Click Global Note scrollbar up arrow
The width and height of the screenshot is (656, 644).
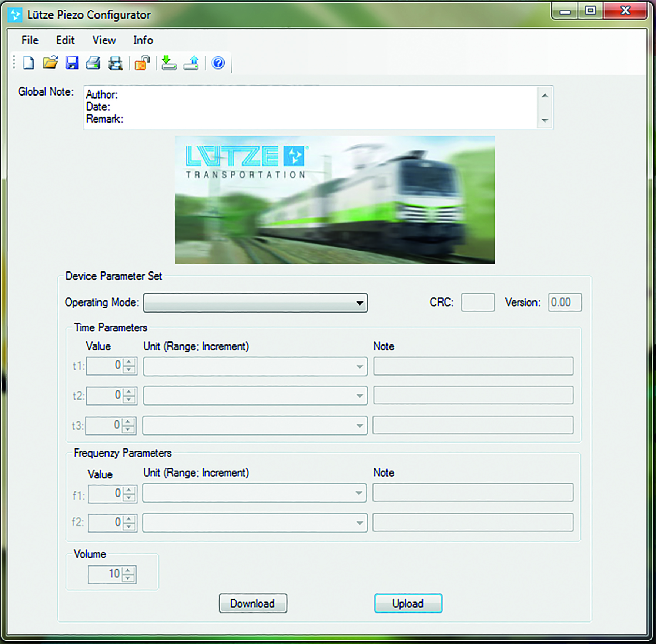545,96
